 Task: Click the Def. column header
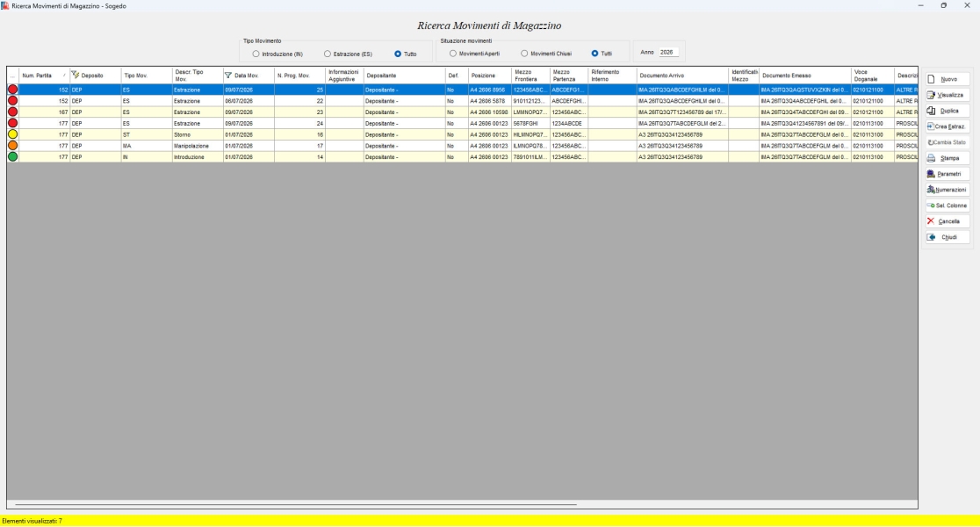pos(457,76)
